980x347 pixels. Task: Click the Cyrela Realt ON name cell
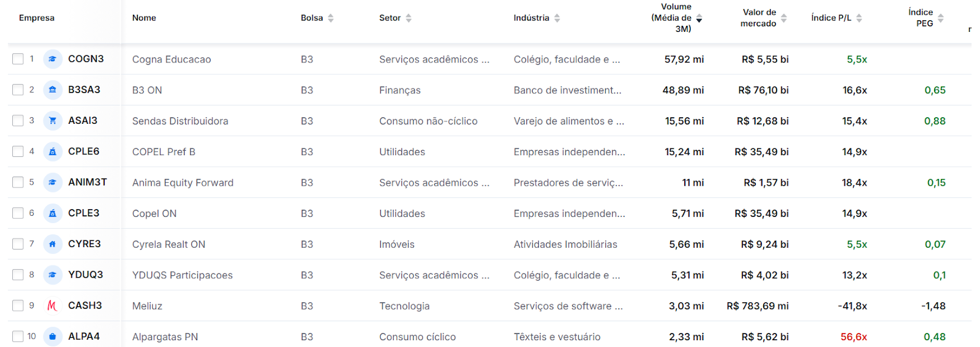coord(168,244)
